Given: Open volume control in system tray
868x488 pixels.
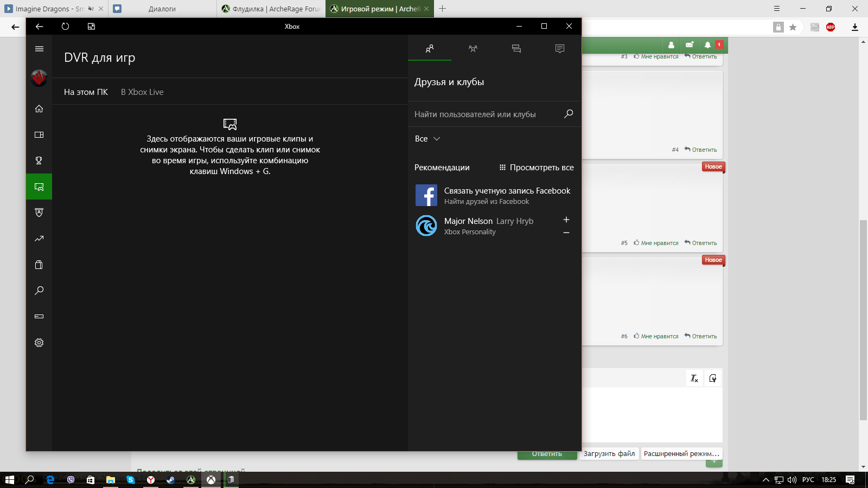Looking at the screenshot, I should point(792,480).
